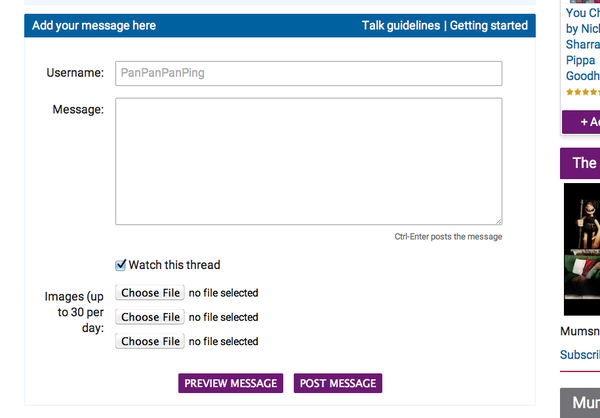
Task: Grab the Message box resize handle
Action: click(x=499, y=221)
